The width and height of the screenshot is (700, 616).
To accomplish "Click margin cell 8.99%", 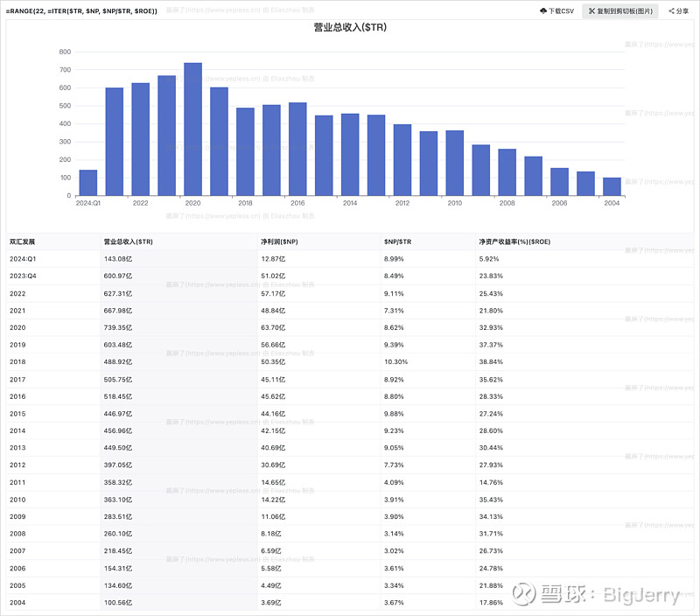I will point(394,259).
